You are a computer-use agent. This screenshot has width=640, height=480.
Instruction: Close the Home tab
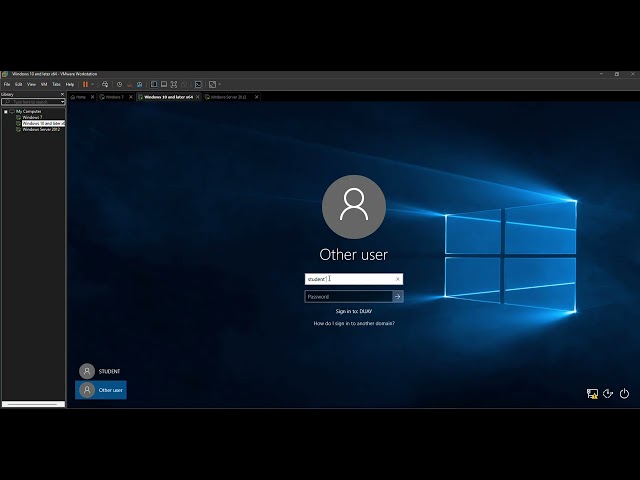pyautogui.click(x=93, y=97)
